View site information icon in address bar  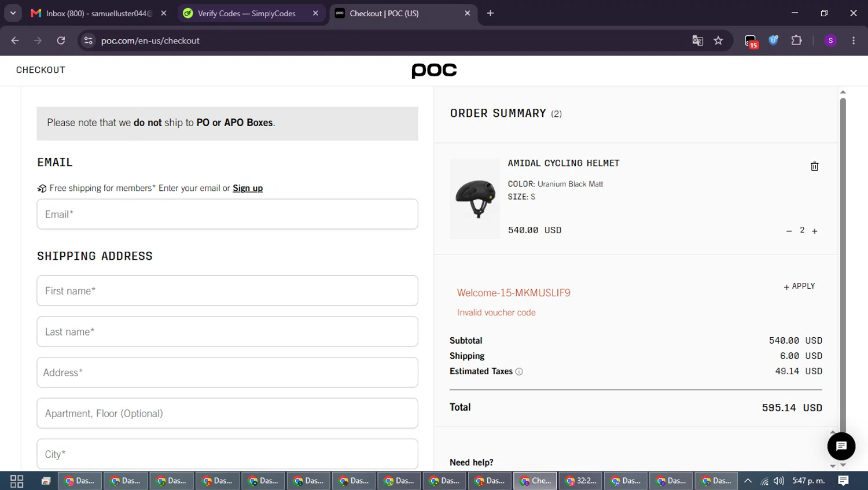[88, 40]
